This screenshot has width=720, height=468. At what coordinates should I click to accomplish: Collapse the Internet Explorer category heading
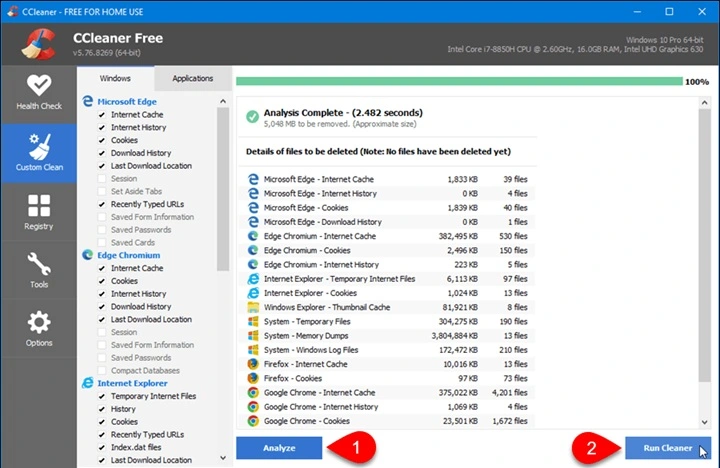pos(132,383)
